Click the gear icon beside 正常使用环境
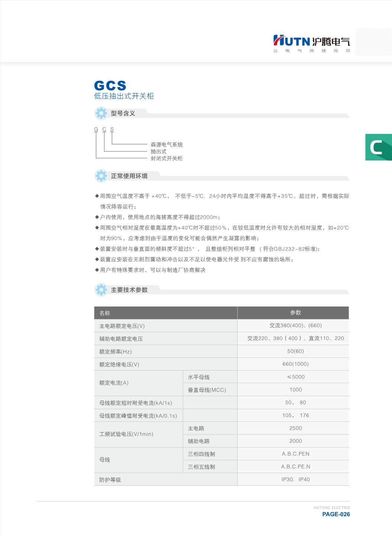The width and height of the screenshot is (392, 536). (x=101, y=176)
